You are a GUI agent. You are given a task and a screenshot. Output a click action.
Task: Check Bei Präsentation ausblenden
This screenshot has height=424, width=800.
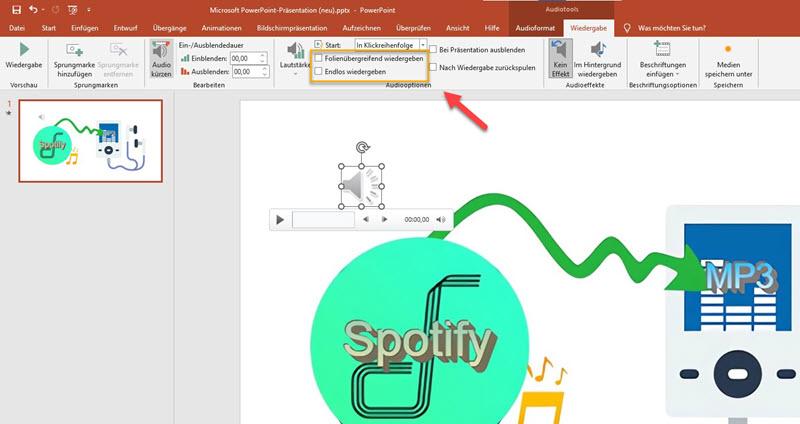pos(433,50)
